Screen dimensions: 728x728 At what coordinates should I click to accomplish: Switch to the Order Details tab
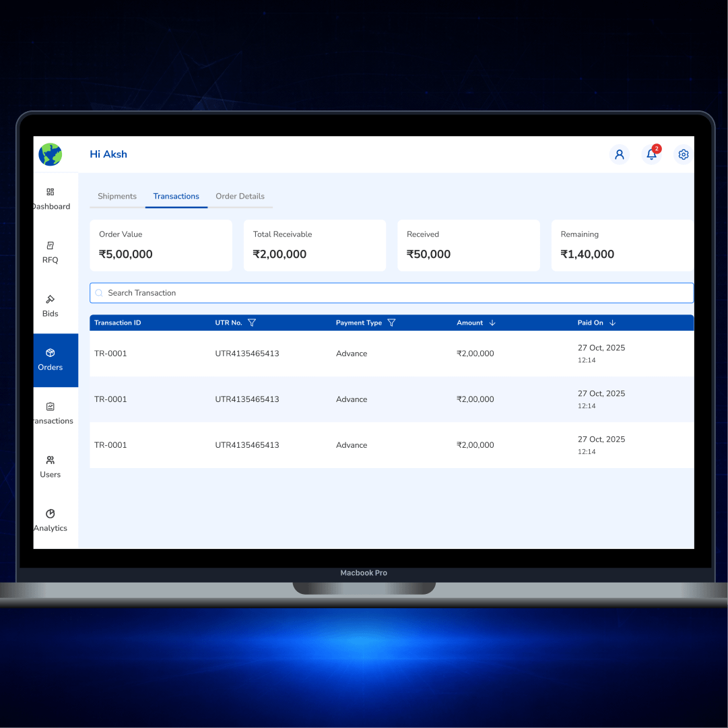point(240,197)
